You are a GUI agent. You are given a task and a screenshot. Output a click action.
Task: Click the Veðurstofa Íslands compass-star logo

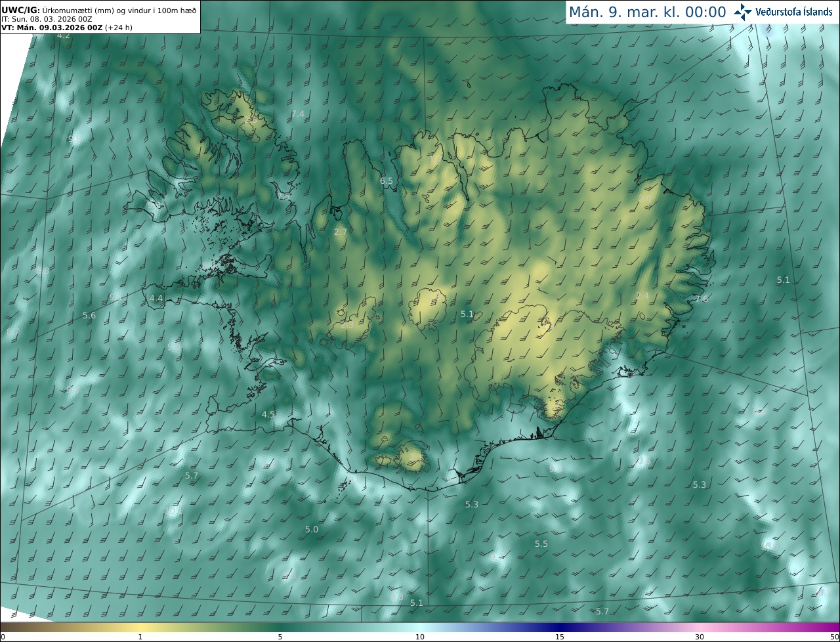pyautogui.click(x=743, y=12)
